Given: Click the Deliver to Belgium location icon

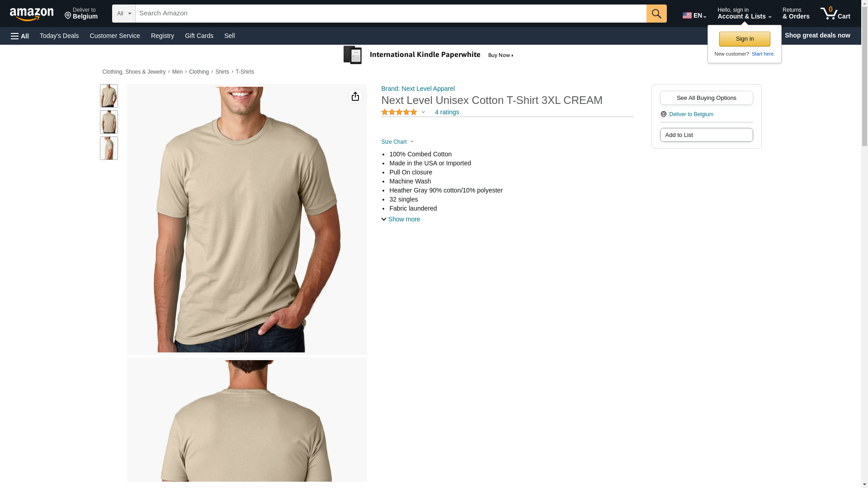Looking at the screenshot, I should 663,114.
